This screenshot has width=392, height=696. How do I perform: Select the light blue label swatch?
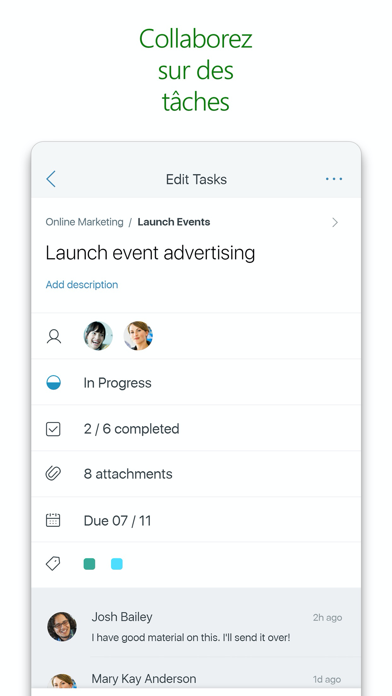tap(117, 564)
